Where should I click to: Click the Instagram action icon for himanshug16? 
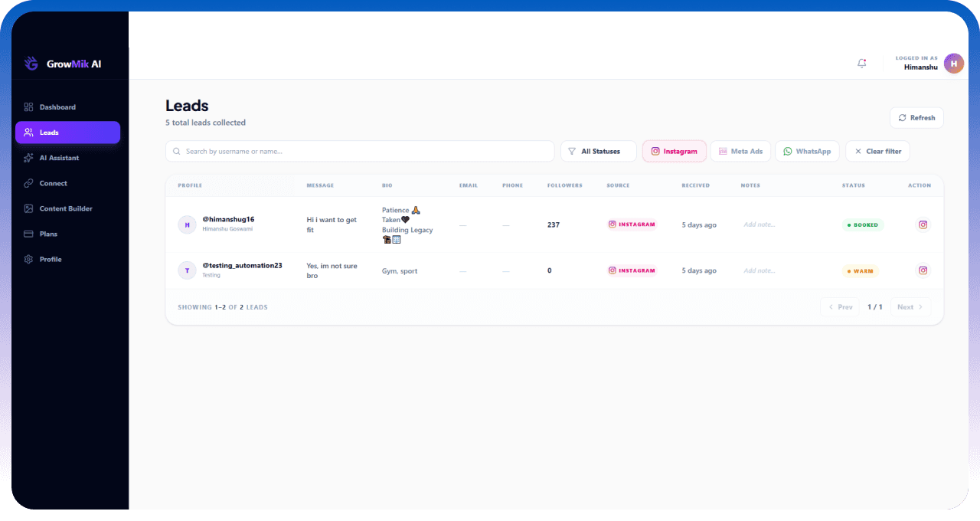point(923,224)
